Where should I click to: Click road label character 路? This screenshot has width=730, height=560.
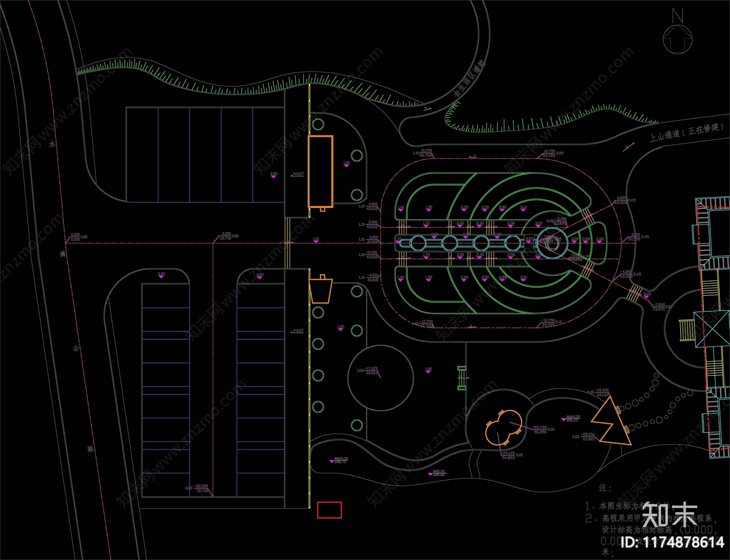(x=90, y=449)
